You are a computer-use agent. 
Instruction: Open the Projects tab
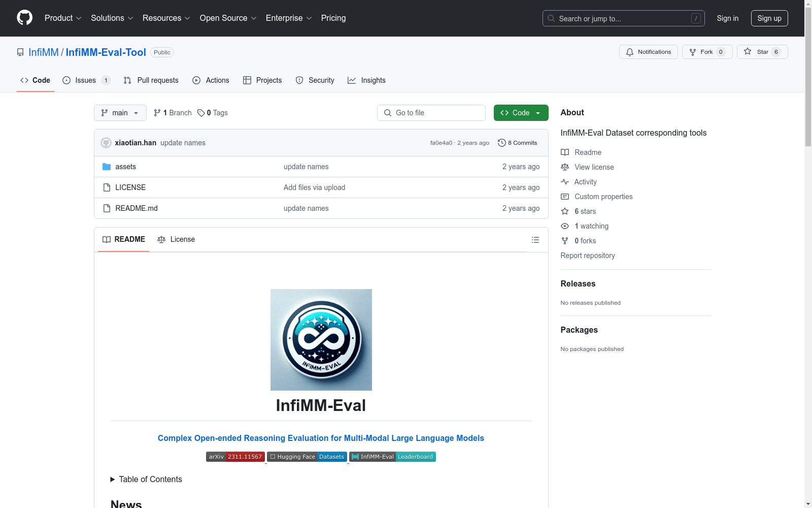pos(262,80)
